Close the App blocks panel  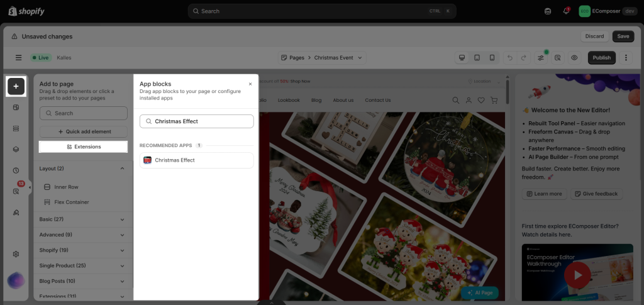click(250, 84)
